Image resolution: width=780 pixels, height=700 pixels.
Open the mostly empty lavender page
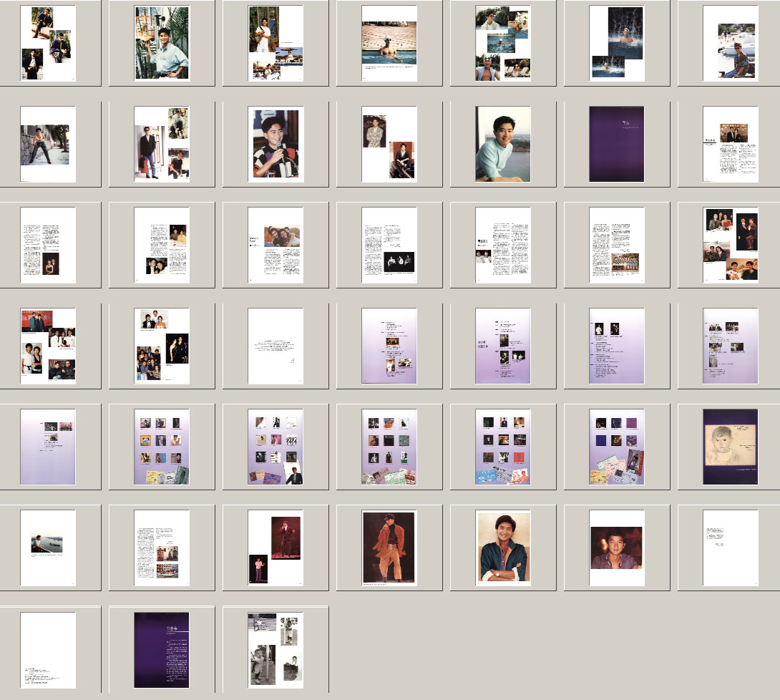click(48, 447)
